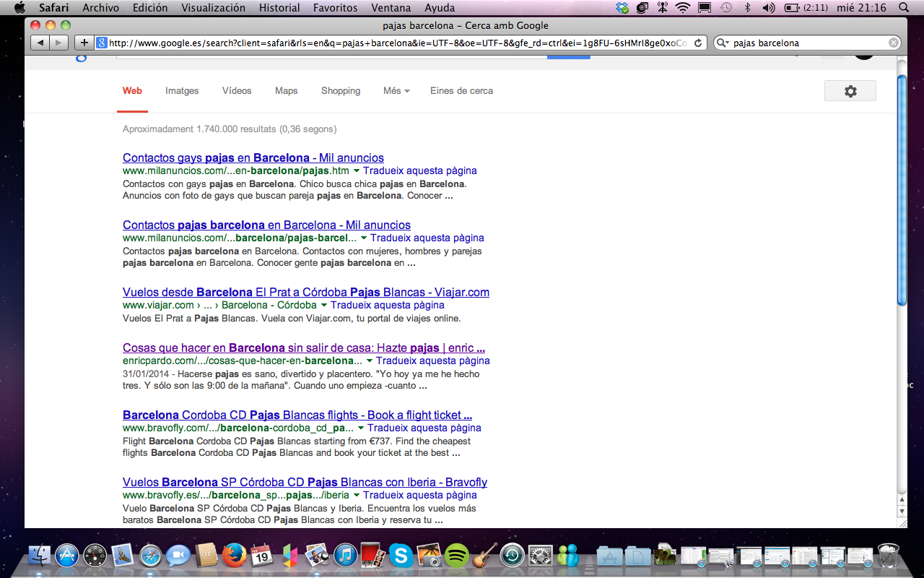Open the Viajar.com Vuelos desde Barcelona result
Screen dimensions: 924x578
(x=305, y=293)
